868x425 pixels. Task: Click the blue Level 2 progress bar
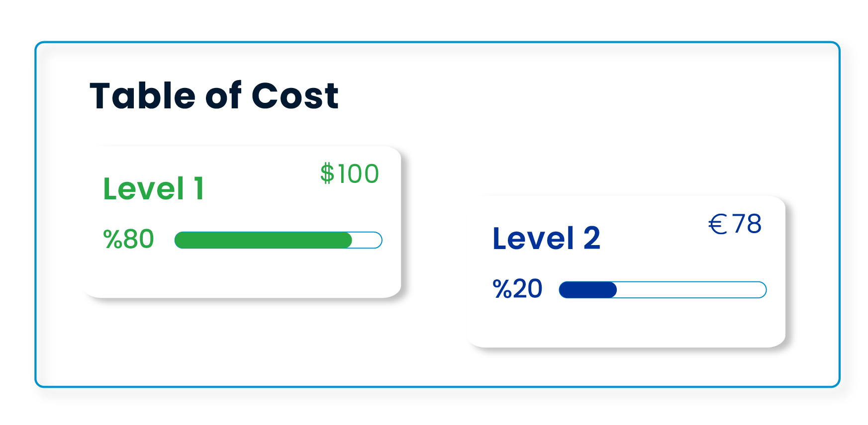(663, 290)
